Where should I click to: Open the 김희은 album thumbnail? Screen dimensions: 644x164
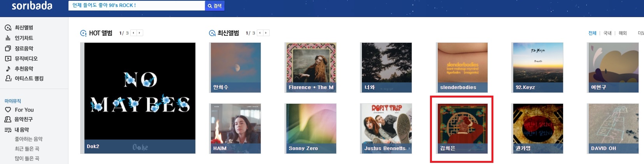[x=463, y=129]
